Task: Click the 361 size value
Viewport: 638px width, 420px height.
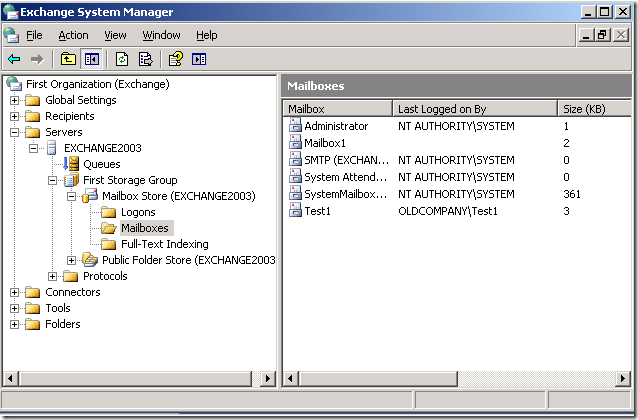Action: click(x=572, y=194)
